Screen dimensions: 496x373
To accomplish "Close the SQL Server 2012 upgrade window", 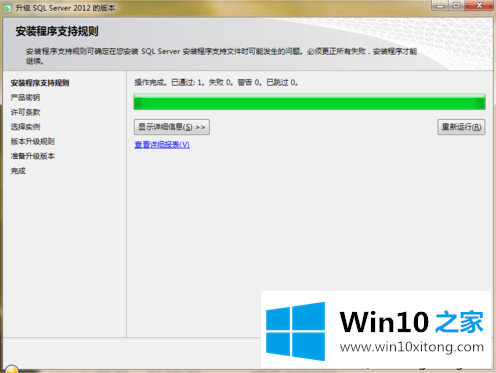I will [x=479, y=6].
